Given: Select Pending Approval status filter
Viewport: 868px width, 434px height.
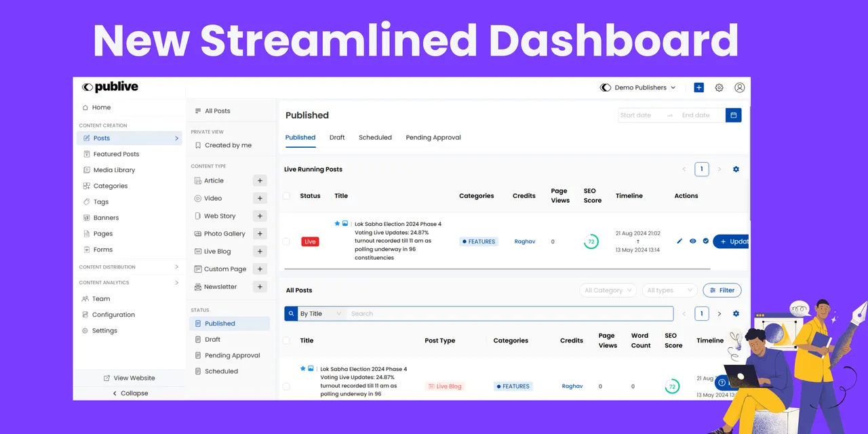Looking at the screenshot, I should click(x=232, y=355).
